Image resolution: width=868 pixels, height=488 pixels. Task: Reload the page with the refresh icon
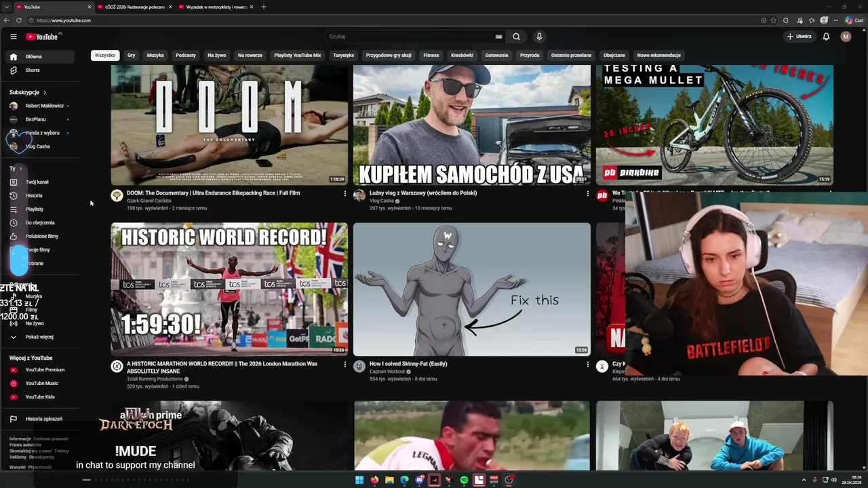[x=19, y=20]
